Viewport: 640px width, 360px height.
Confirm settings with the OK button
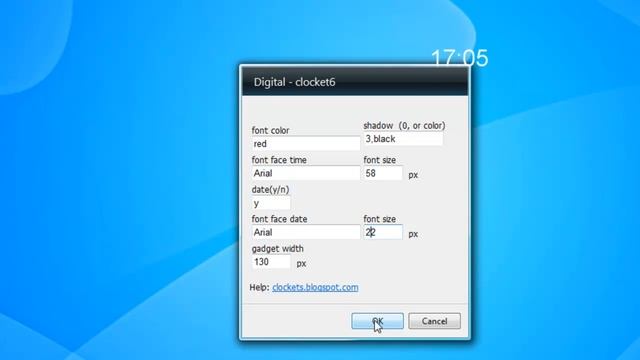click(377, 321)
